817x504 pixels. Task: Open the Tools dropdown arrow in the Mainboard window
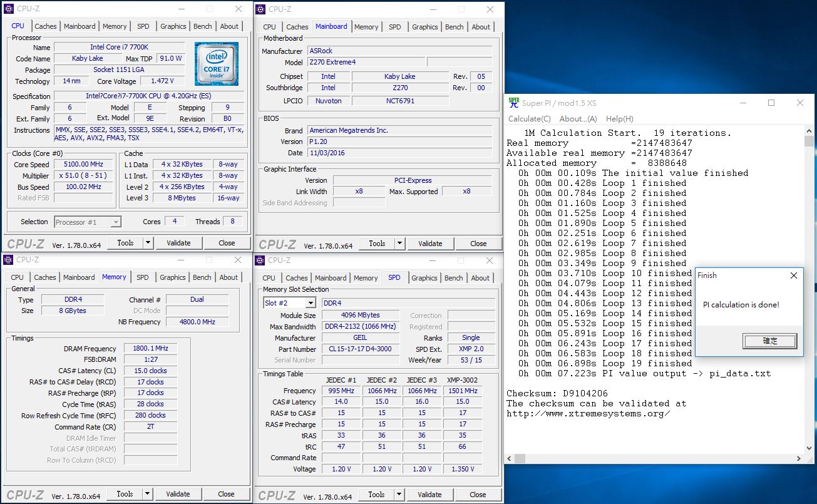pyautogui.click(x=400, y=244)
